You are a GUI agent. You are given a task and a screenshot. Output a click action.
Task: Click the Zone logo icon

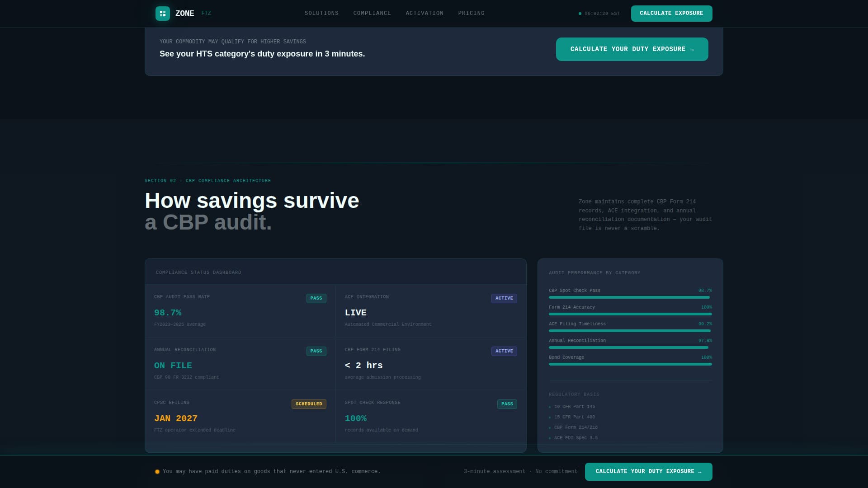pos(163,14)
